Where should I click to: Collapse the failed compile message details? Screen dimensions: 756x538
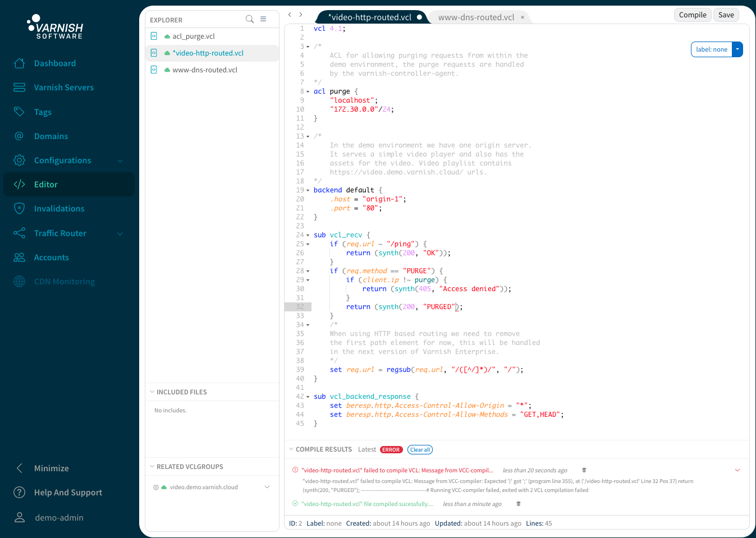pyautogui.click(x=737, y=470)
